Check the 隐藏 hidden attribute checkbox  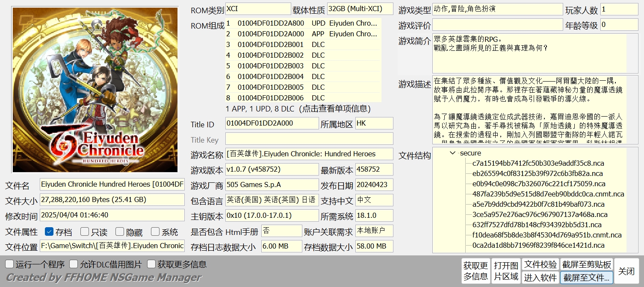120,232
